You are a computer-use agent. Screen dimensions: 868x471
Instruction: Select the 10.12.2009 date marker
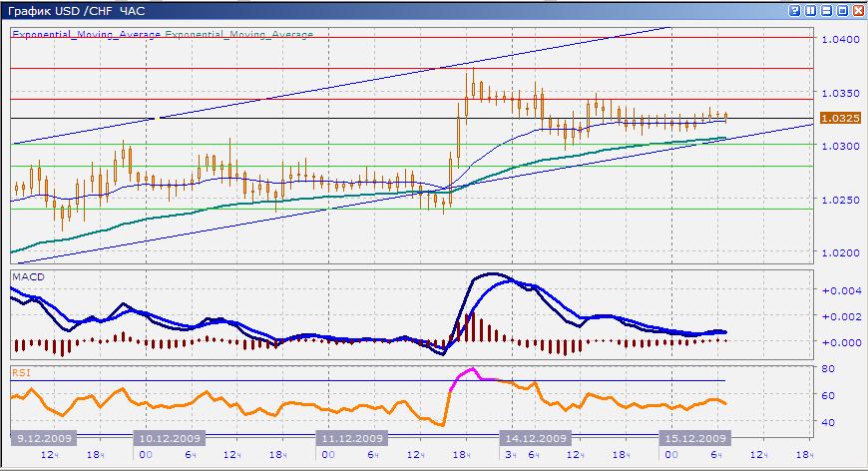170,438
